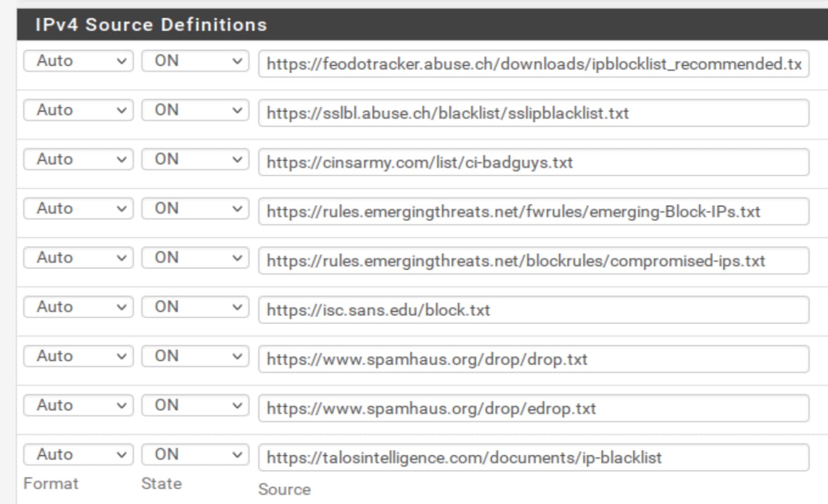Edit the cinsarmy ci-badguys URL field
The width and height of the screenshot is (828, 504).
(x=534, y=163)
